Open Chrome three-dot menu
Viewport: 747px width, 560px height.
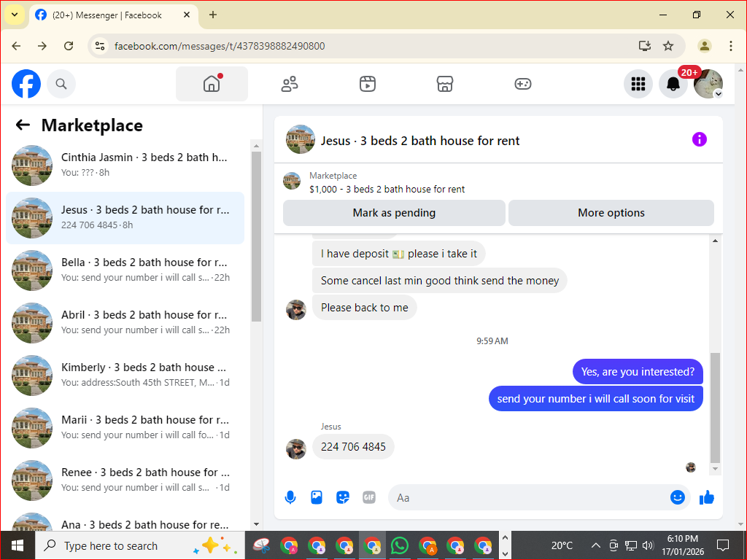(730, 46)
